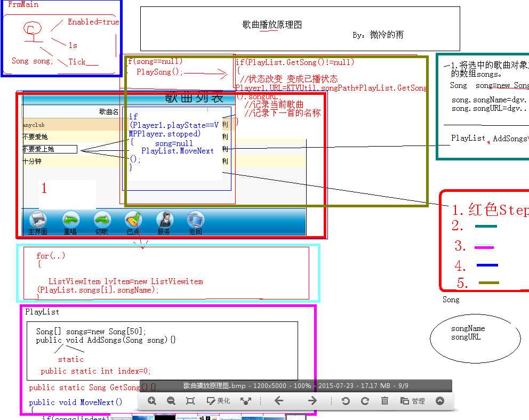Viewport: 529px width, 420px height.
Task: Click the PlayList heading in magenta box
Action: tap(42, 312)
